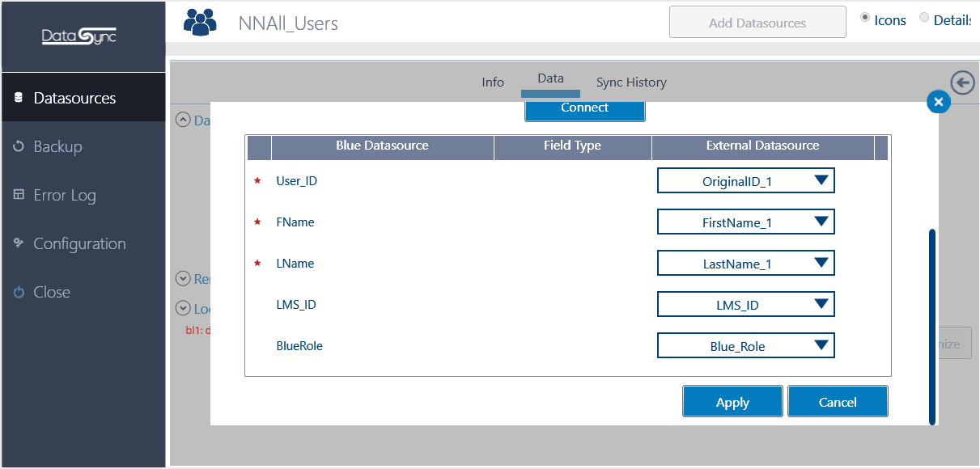Click the back arrow circle icon
Viewport: 980px width, 469px height.
click(x=962, y=82)
